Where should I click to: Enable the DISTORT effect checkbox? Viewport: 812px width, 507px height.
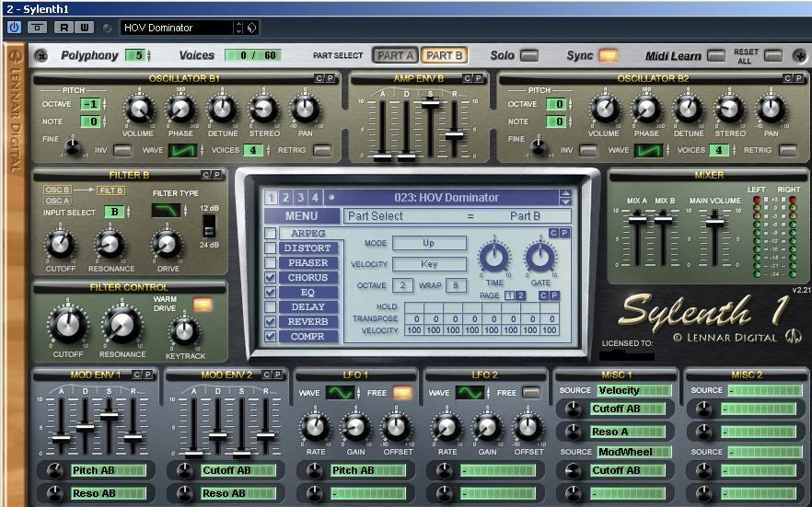click(x=270, y=248)
